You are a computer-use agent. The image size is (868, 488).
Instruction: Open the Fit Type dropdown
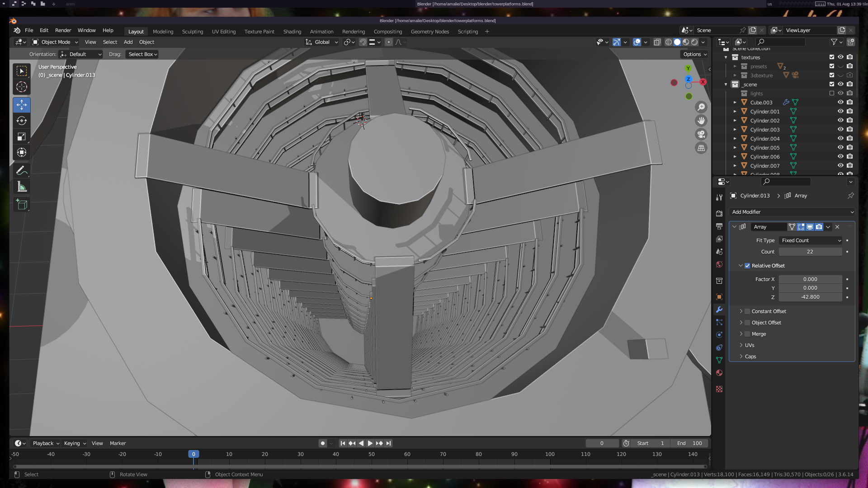pos(811,240)
